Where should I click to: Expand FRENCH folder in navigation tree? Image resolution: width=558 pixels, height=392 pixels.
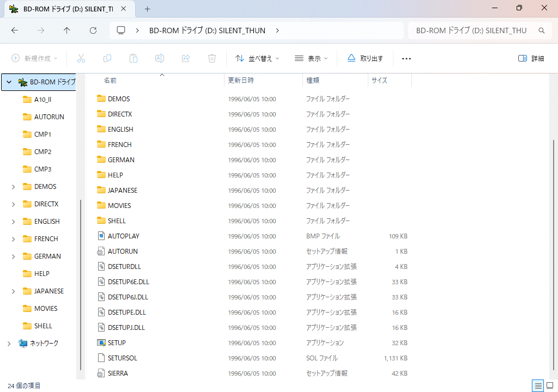click(14, 239)
